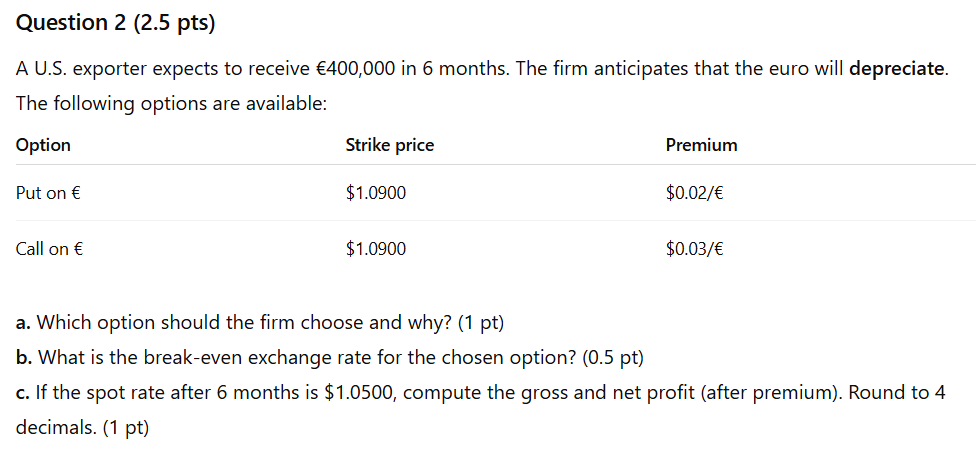The width and height of the screenshot is (979, 461).
Task: Select the strike price in the Call row
Action: [x=376, y=249]
